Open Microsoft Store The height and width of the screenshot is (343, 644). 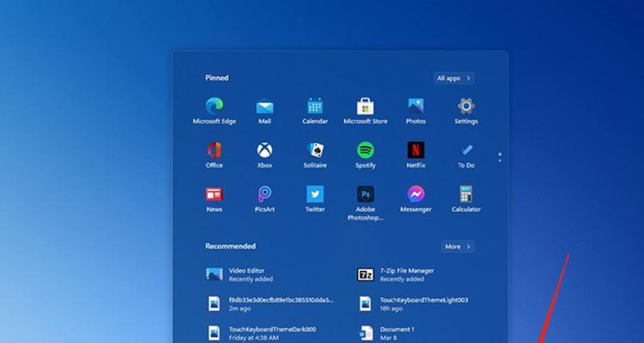tap(365, 111)
